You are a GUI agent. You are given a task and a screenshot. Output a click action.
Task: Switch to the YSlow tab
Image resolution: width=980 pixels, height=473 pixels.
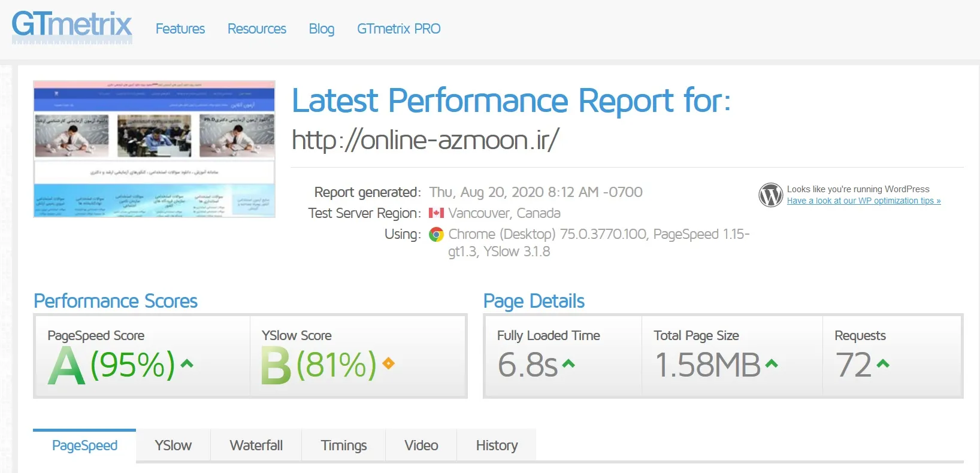coord(173,445)
